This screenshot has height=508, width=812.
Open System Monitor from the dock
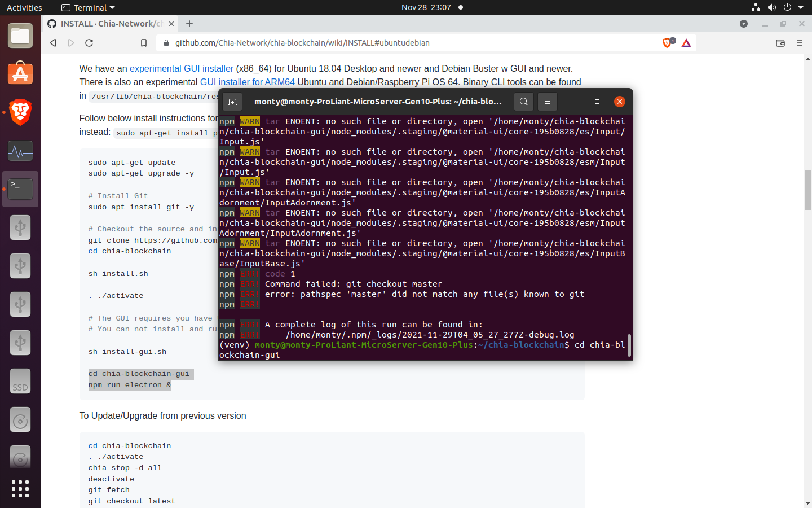coord(20,151)
